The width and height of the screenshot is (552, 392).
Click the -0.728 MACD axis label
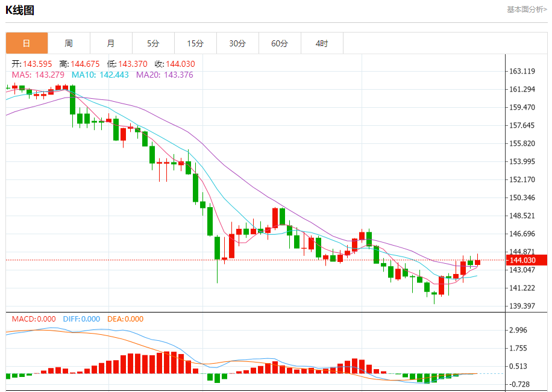(518, 385)
